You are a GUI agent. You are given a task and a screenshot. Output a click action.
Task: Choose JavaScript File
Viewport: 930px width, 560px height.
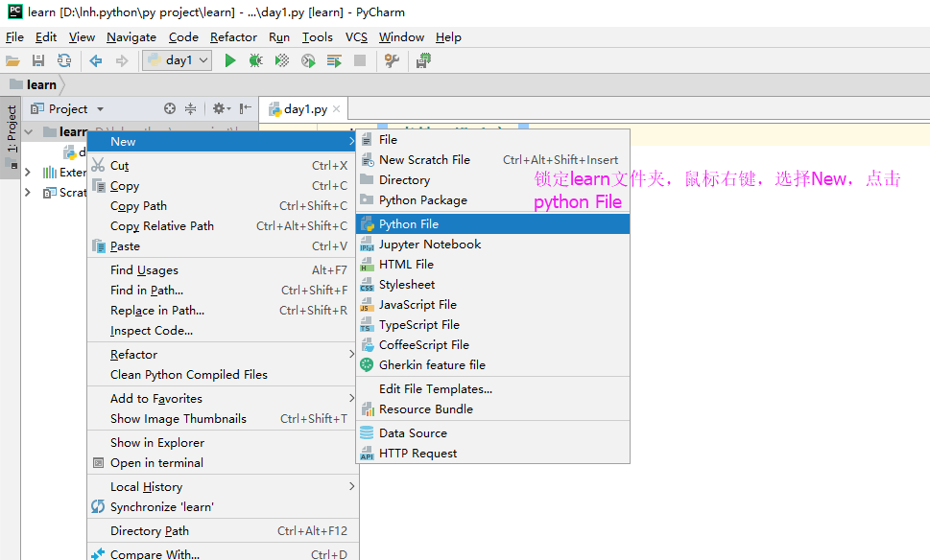493,305
